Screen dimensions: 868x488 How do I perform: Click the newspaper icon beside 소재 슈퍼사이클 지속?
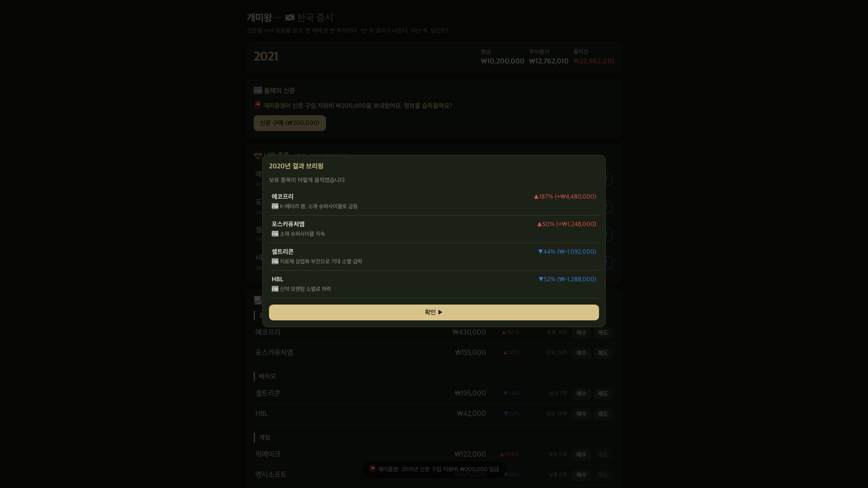[275, 234]
